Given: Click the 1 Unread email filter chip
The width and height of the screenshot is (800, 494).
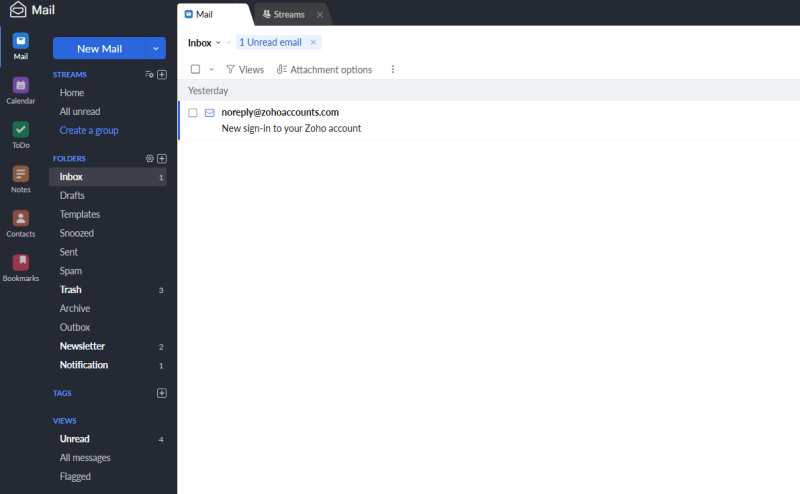Looking at the screenshot, I should click(x=270, y=42).
